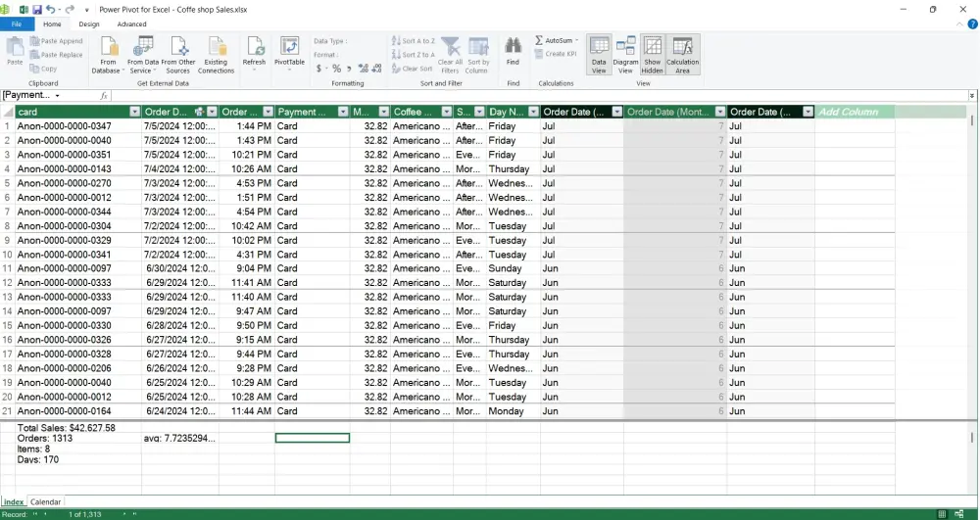Undo the last action

coord(50,10)
